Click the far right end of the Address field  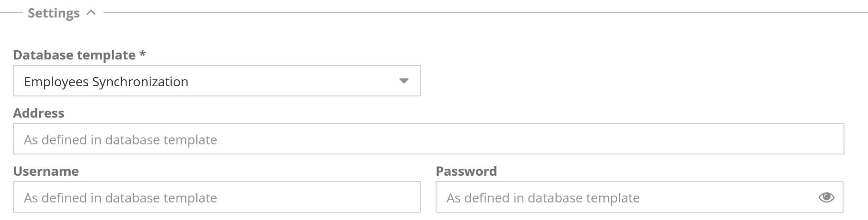pos(832,139)
